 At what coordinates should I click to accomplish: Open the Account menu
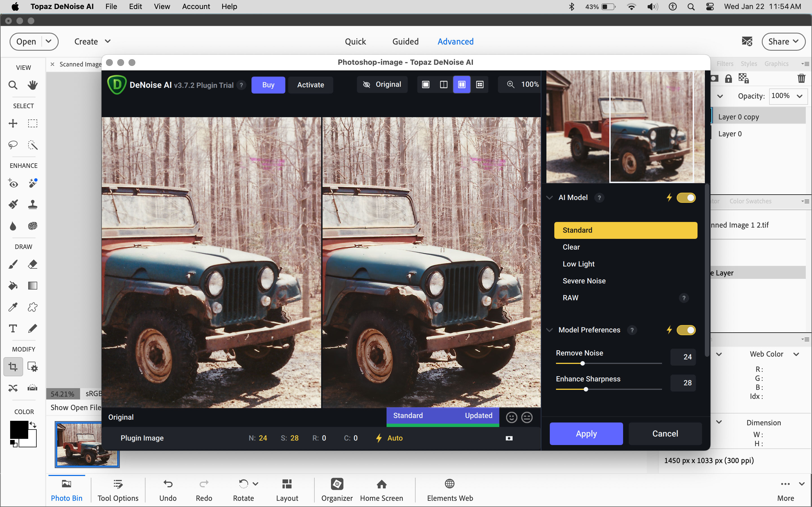click(x=196, y=6)
